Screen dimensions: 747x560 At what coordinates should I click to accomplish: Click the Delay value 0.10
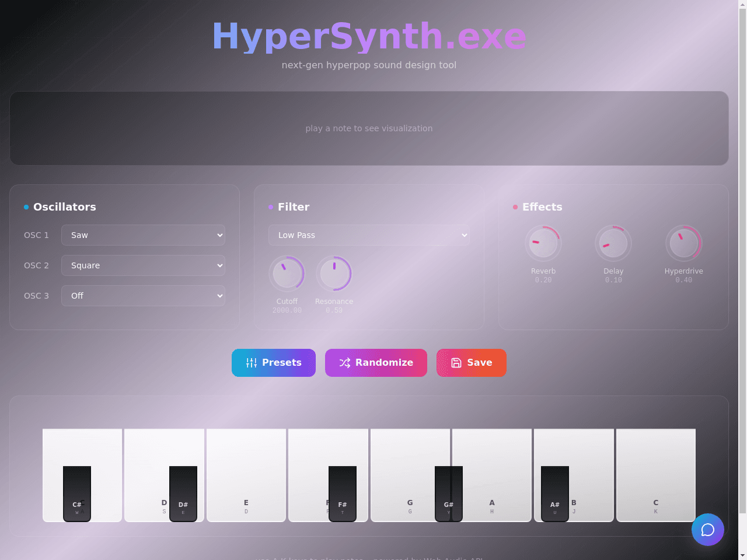pyautogui.click(x=613, y=280)
